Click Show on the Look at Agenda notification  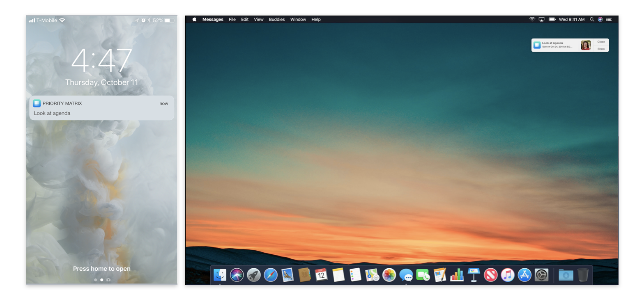[x=601, y=49]
